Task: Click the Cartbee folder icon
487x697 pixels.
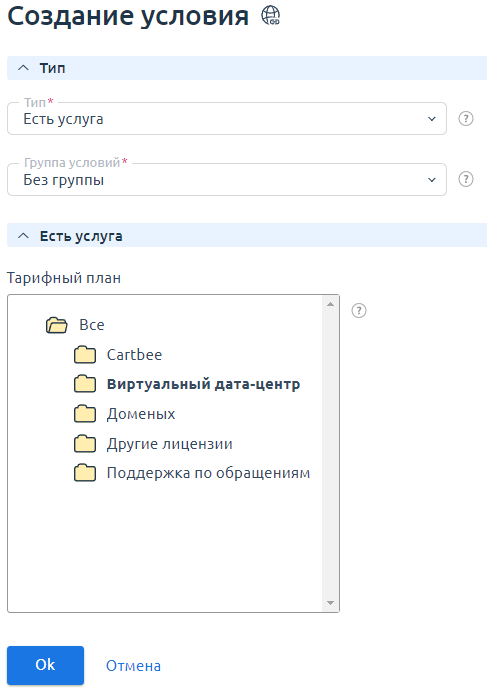Action: coord(85,355)
